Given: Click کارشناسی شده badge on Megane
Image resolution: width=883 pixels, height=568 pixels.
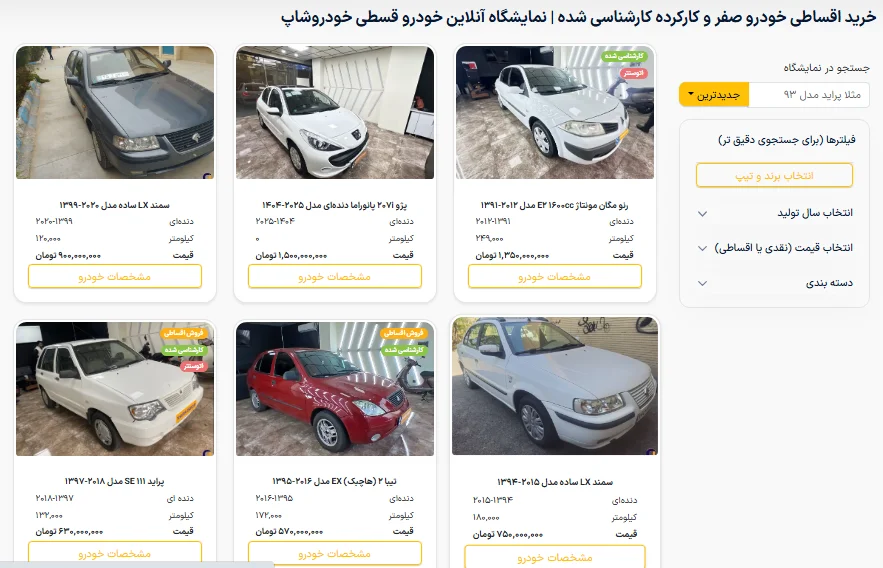Looking at the screenshot, I should [624, 56].
